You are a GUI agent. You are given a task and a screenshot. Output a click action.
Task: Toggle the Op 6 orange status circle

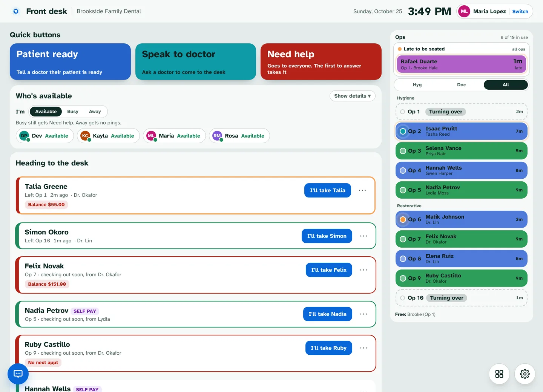(x=403, y=219)
